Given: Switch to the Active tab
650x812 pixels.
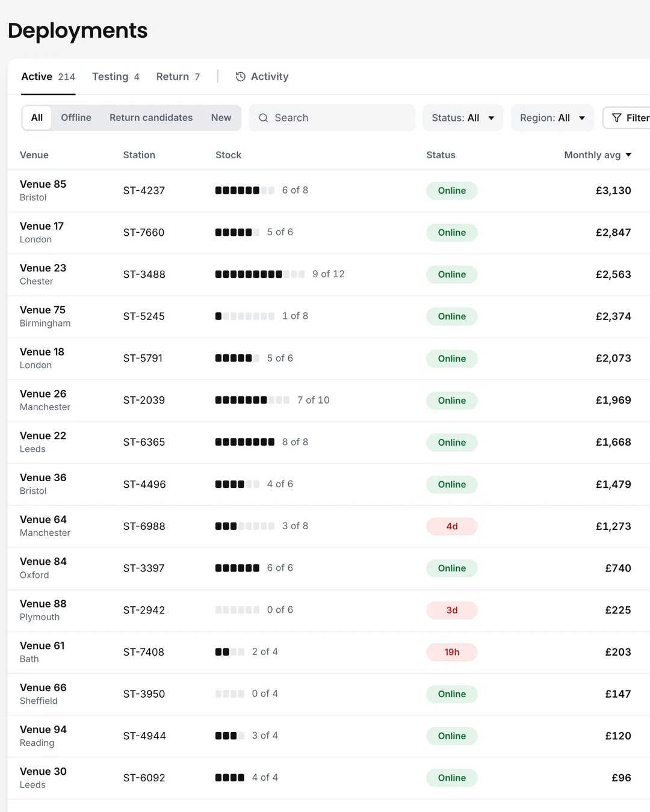Looking at the screenshot, I should coord(48,76).
